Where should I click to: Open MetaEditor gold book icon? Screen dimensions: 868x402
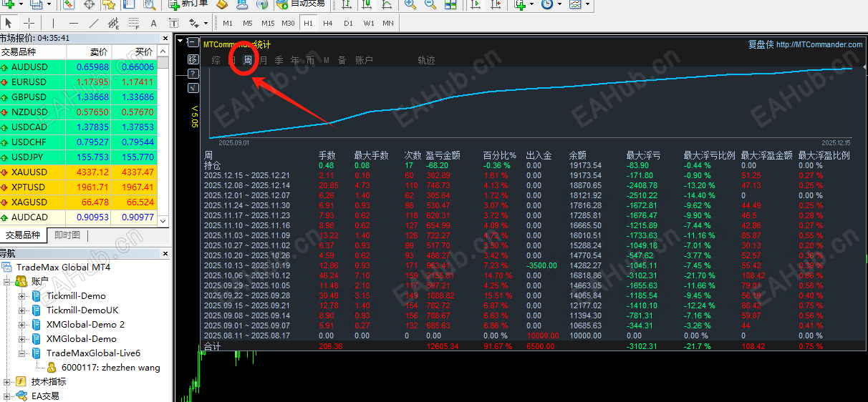click(222, 4)
